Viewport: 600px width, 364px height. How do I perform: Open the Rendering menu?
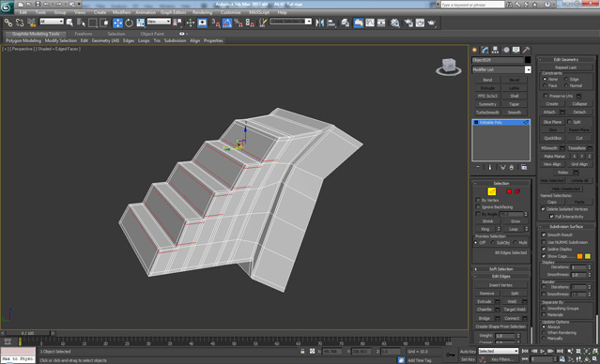pos(203,12)
